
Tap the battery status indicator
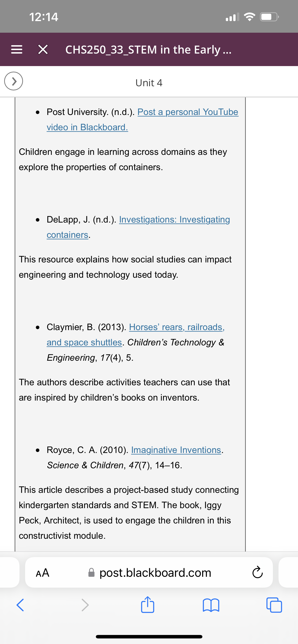click(269, 17)
